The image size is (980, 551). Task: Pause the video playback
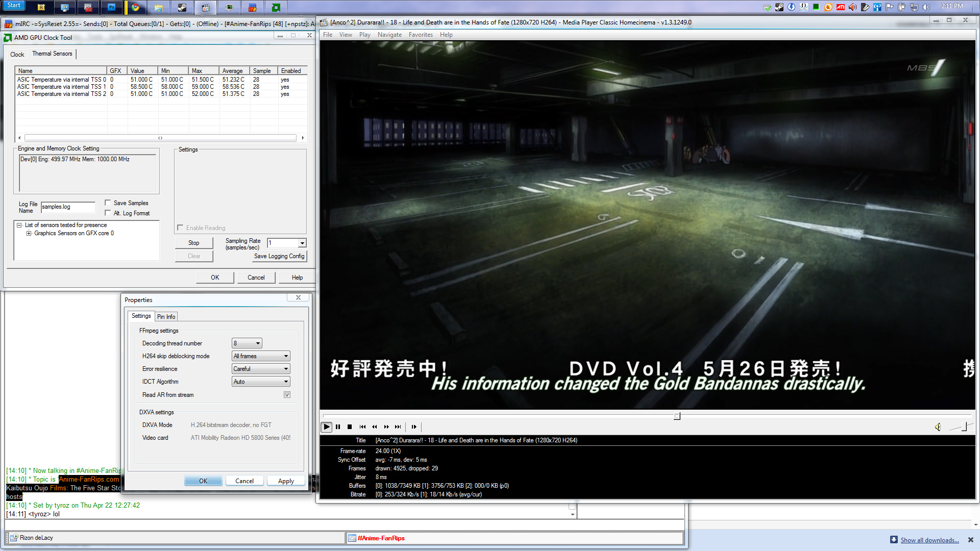(338, 427)
